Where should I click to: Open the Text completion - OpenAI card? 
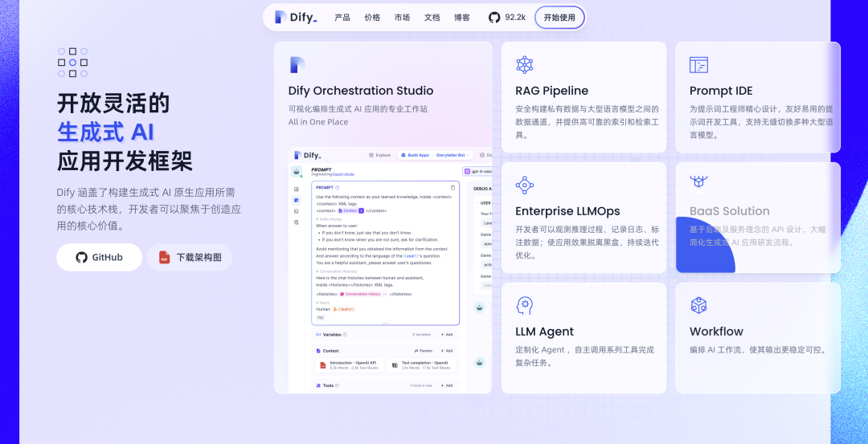click(x=422, y=365)
